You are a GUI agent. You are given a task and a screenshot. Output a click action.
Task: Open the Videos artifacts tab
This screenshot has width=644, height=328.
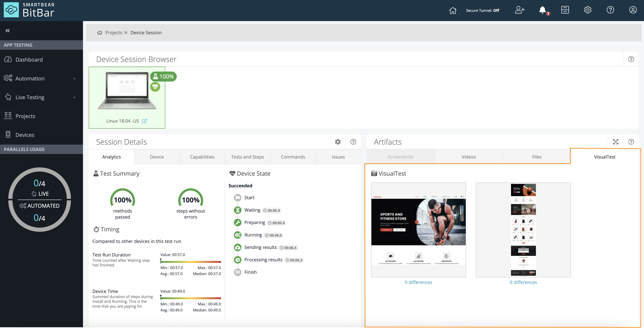(x=469, y=157)
